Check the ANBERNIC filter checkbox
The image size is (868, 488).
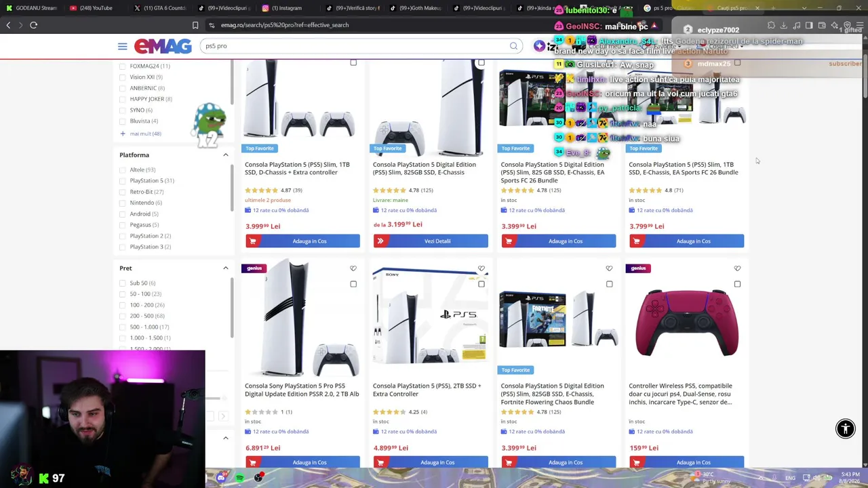click(x=122, y=88)
